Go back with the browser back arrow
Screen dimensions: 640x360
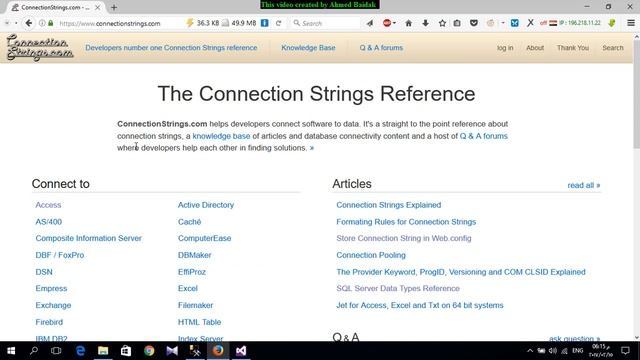[x=28, y=23]
